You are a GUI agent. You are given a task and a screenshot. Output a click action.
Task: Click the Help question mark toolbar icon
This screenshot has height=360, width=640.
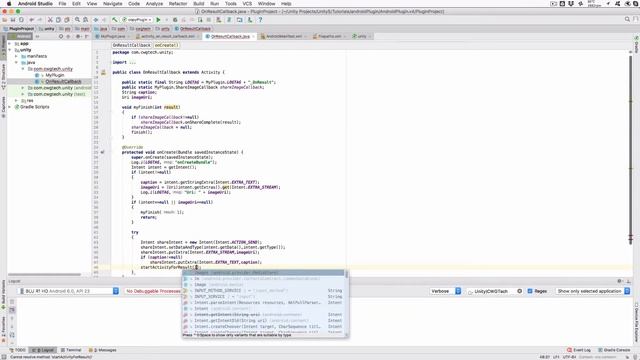(260, 20)
